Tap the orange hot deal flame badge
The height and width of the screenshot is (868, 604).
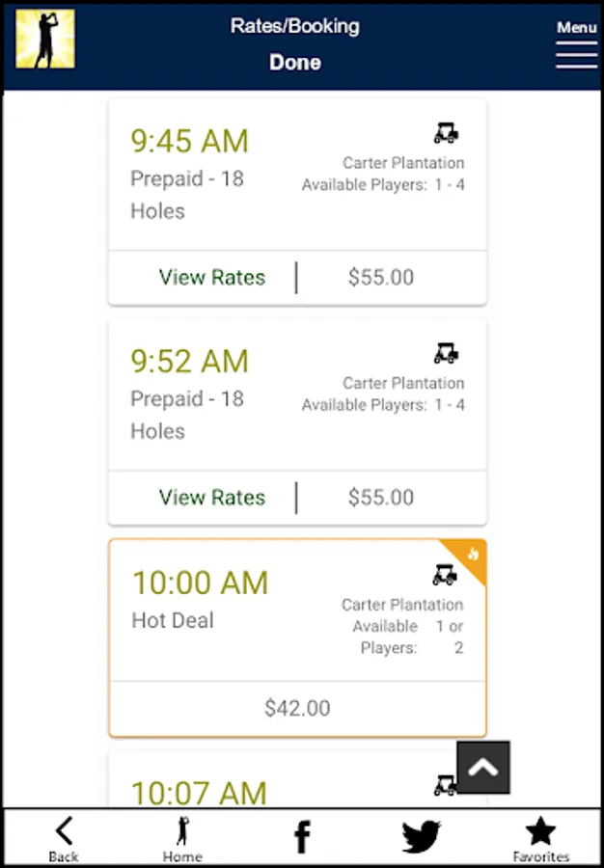tap(472, 554)
